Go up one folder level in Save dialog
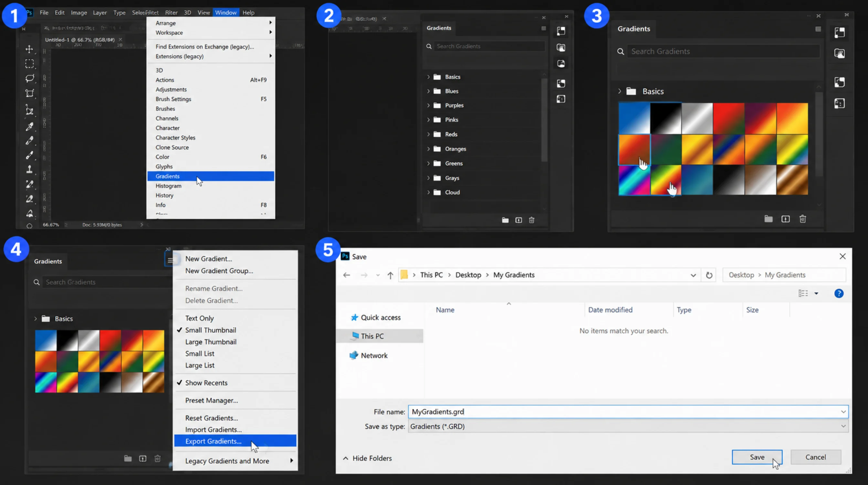 point(390,275)
